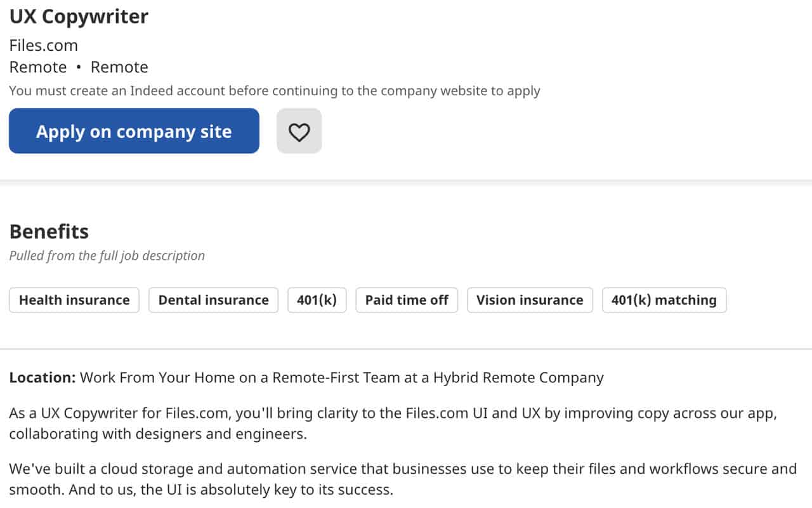
Task: Click the Remote location label
Action: pyautogui.click(x=38, y=67)
